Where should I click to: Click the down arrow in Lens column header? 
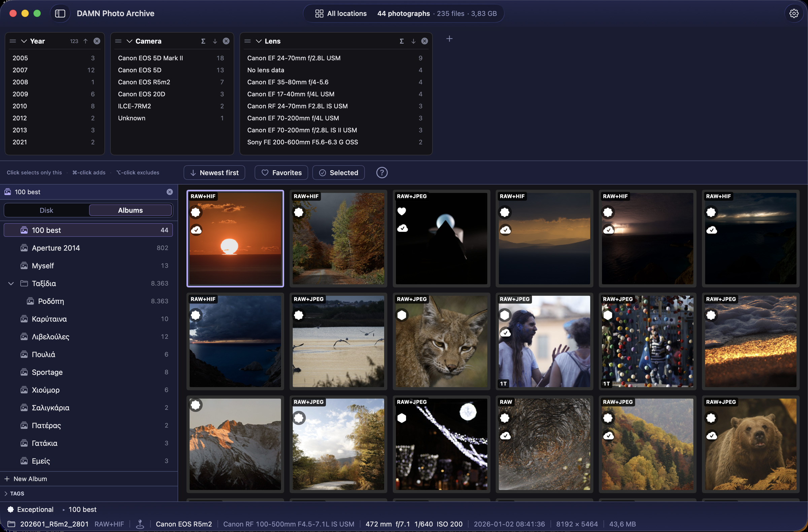[x=413, y=41]
